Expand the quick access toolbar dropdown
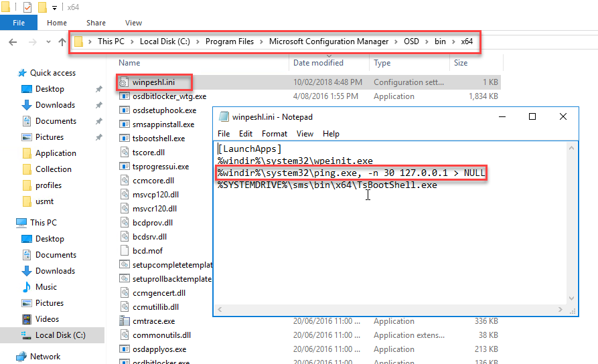 coord(54,7)
